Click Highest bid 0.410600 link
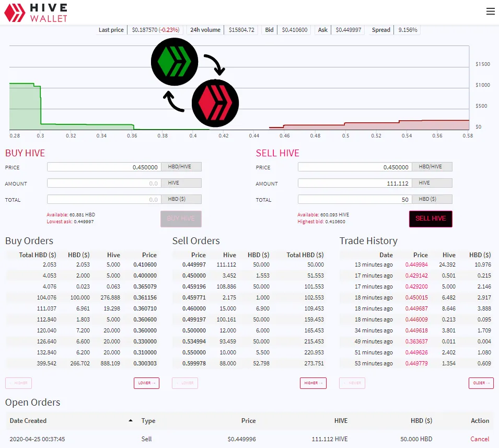Screen dimensions: 499x448 coord(321,222)
